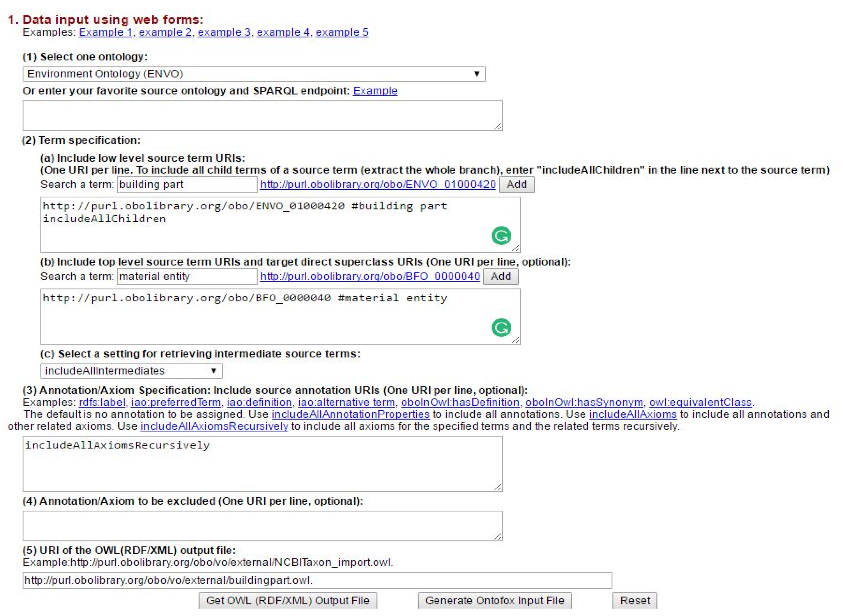
Task: Click Grammarly icon in top level terms box
Action: [x=501, y=328]
